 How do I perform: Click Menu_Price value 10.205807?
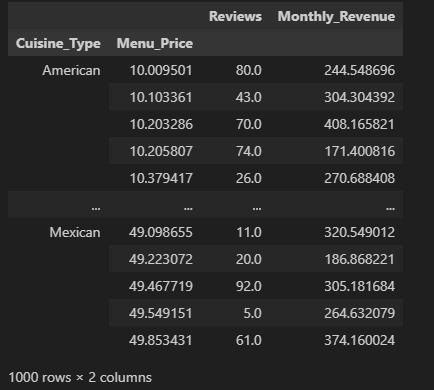161,151
